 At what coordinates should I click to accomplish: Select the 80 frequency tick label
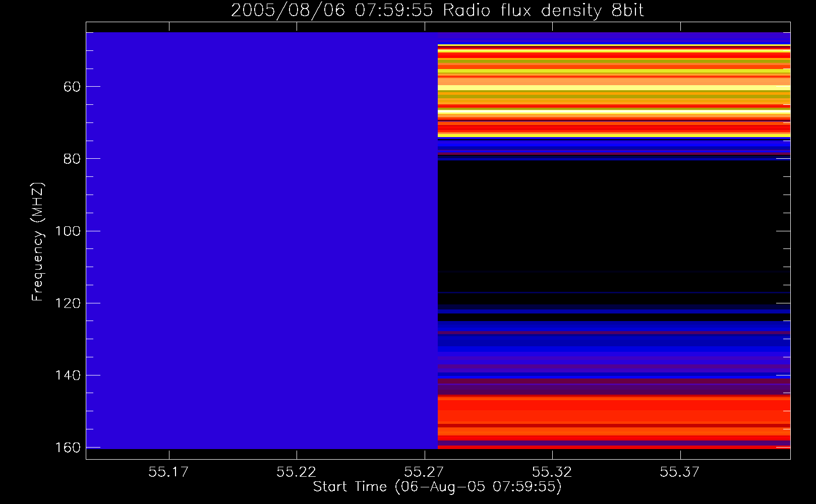pos(72,159)
